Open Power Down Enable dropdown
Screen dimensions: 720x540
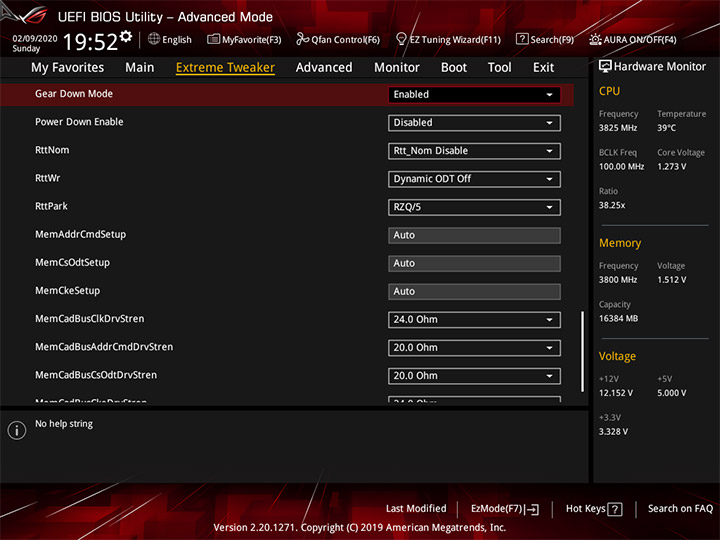[x=474, y=123]
